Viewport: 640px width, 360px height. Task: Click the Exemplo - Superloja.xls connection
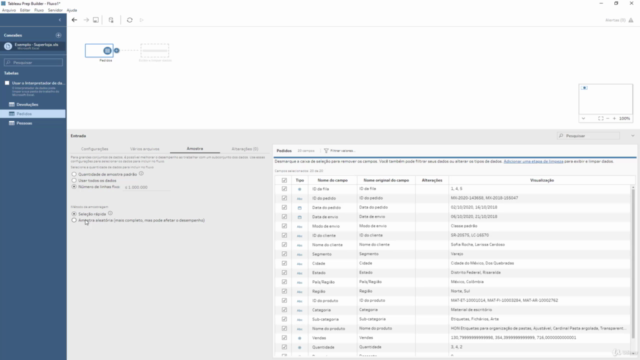click(33, 46)
